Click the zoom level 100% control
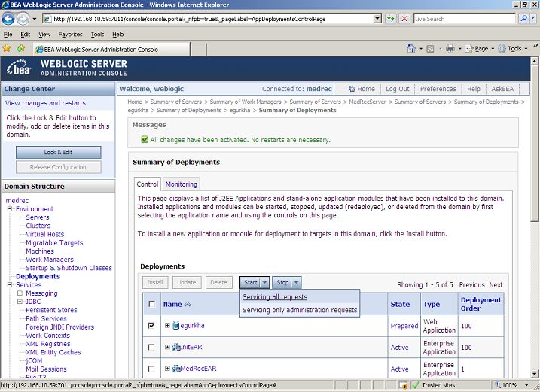The width and height of the screenshot is (540, 392). click(511, 385)
